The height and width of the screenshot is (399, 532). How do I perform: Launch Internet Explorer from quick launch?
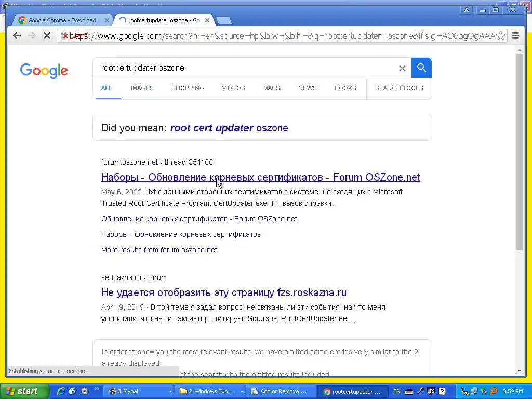pyautogui.click(x=60, y=391)
